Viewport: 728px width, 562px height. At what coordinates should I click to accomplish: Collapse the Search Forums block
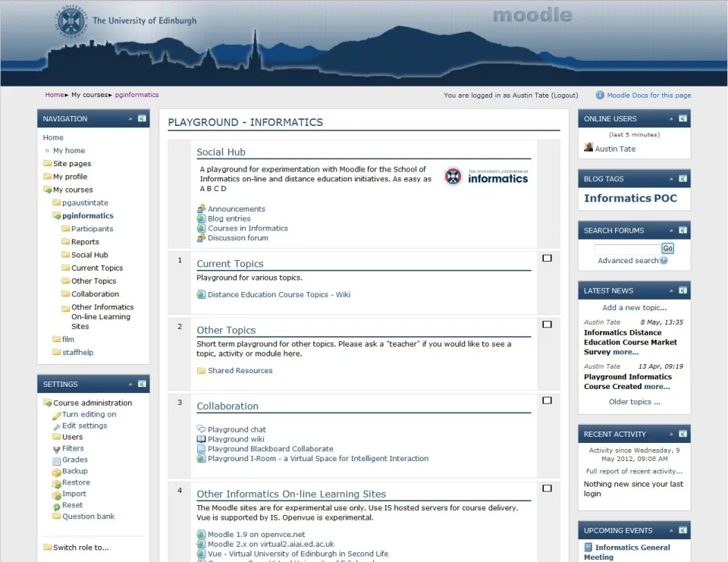tap(671, 231)
